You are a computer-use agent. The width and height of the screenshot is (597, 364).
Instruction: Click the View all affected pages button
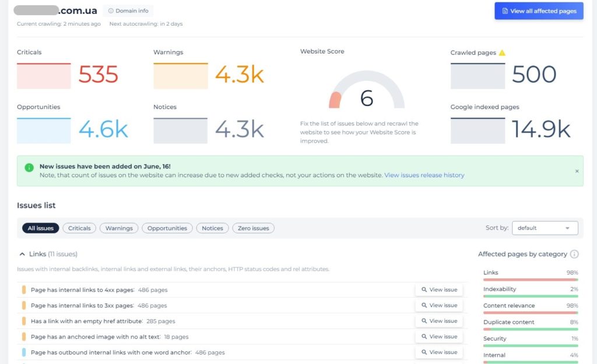pos(538,10)
